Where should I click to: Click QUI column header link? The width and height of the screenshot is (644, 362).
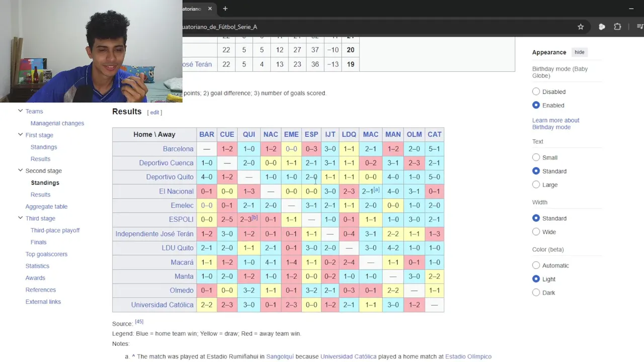[249, 134]
